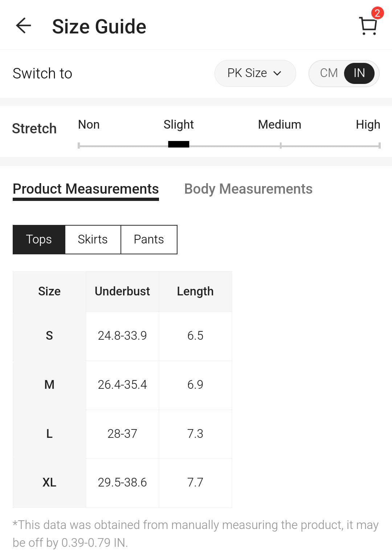Image resolution: width=392 pixels, height=557 pixels.
Task: Click the PK Size chevron arrow
Action: pos(277,73)
